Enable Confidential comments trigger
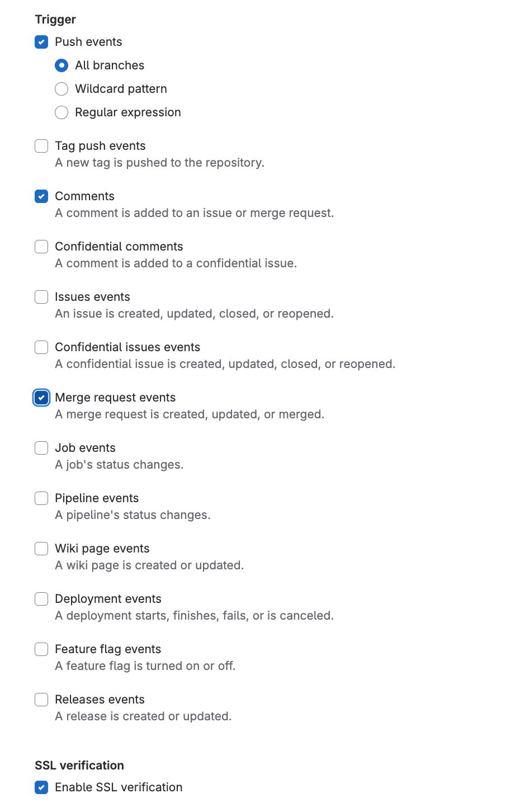Image resolution: width=511 pixels, height=812 pixels. click(41, 247)
